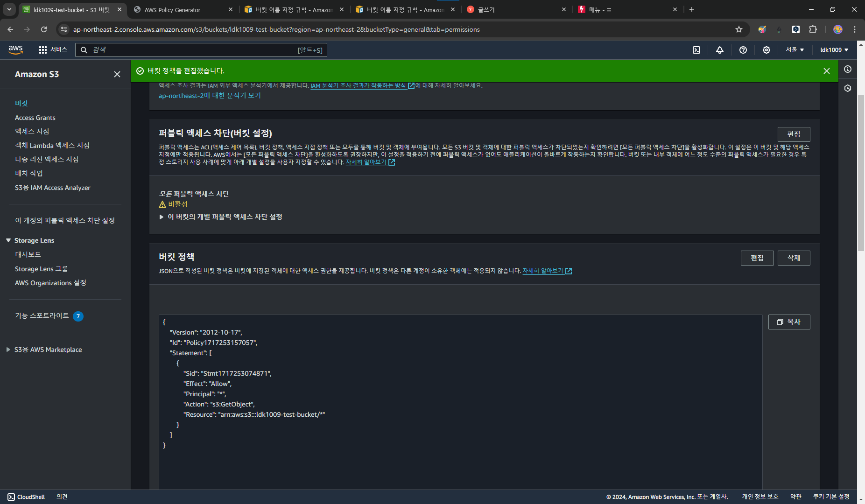Copy the policy JSON with 복사

click(789, 322)
